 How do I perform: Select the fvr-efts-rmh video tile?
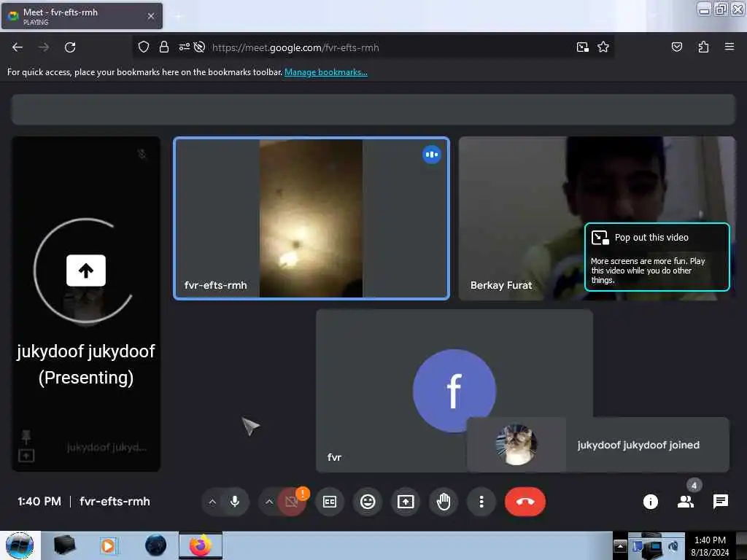tap(311, 219)
